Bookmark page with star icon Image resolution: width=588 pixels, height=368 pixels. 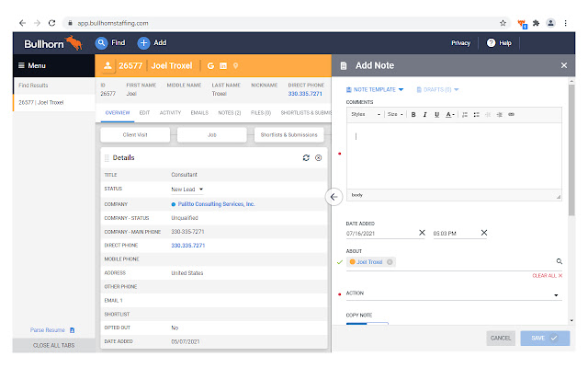[x=503, y=23]
